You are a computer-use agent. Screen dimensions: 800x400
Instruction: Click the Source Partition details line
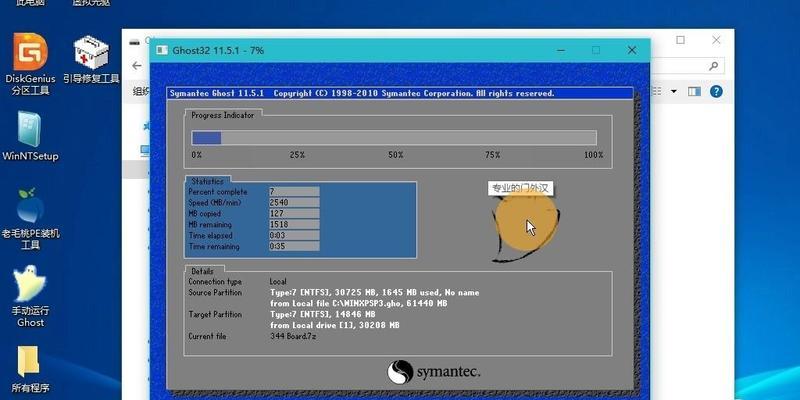[x=374, y=293]
